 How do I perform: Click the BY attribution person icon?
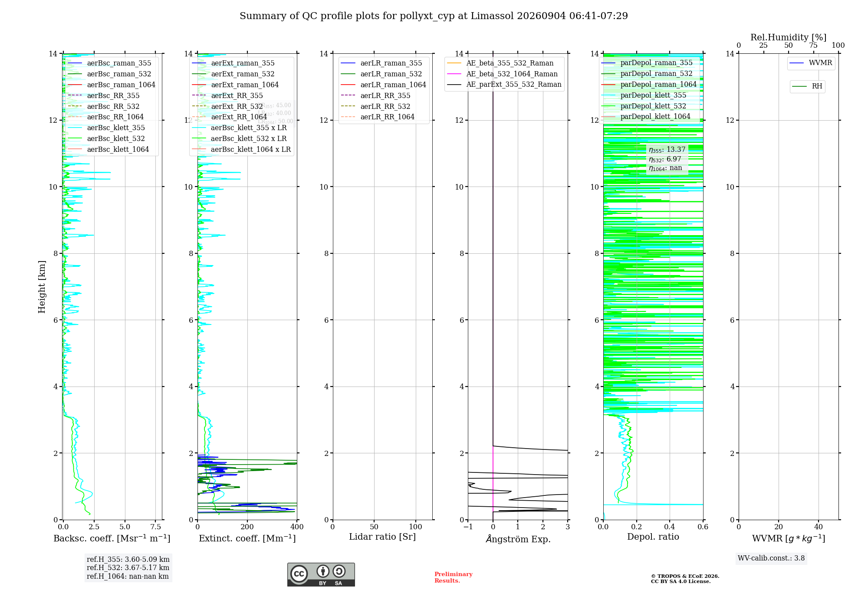point(323,571)
